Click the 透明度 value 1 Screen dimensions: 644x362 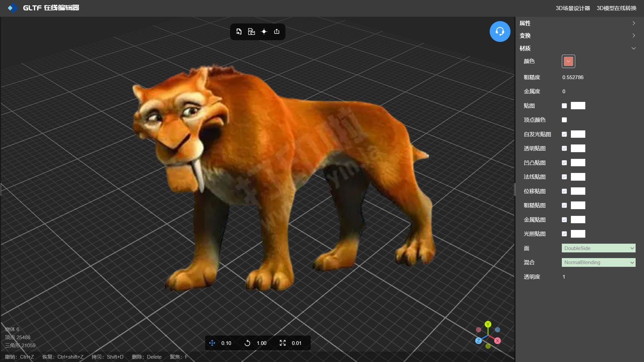click(x=564, y=277)
